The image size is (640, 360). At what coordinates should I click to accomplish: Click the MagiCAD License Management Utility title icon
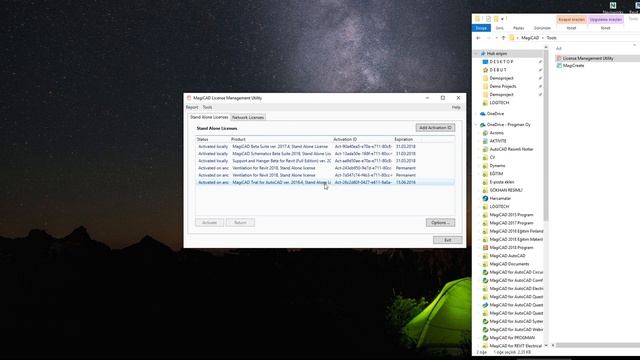(x=189, y=98)
